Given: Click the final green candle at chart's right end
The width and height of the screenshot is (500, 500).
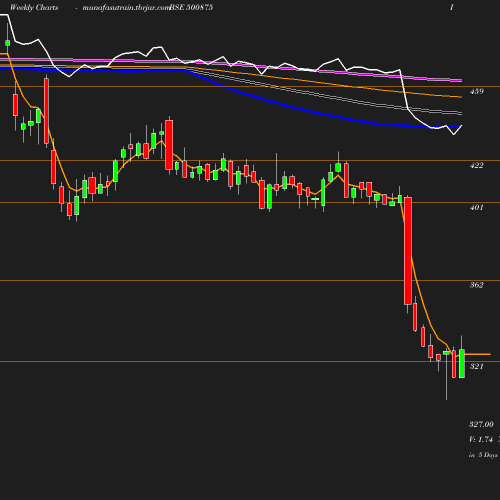Looking at the screenshot, I should click(462, 363).
